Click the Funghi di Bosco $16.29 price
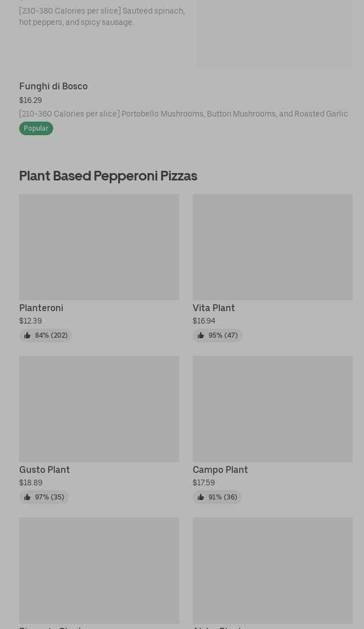 coord(31,101)
